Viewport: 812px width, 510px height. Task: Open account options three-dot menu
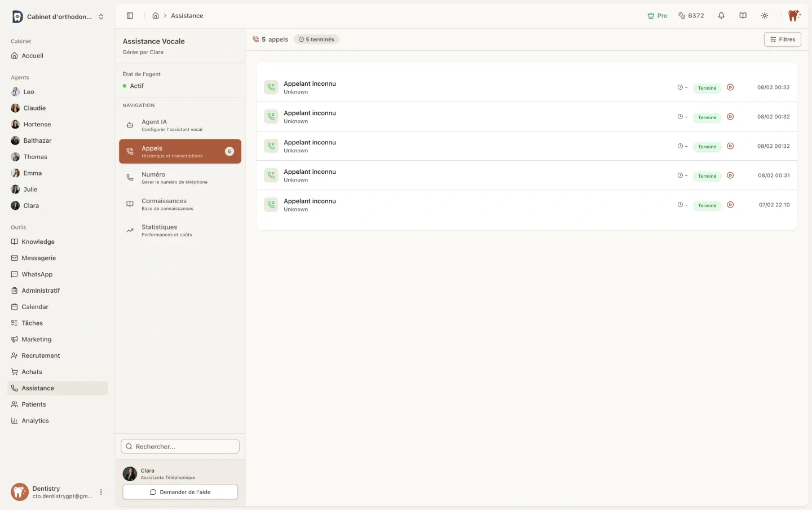tap(101, 492)
